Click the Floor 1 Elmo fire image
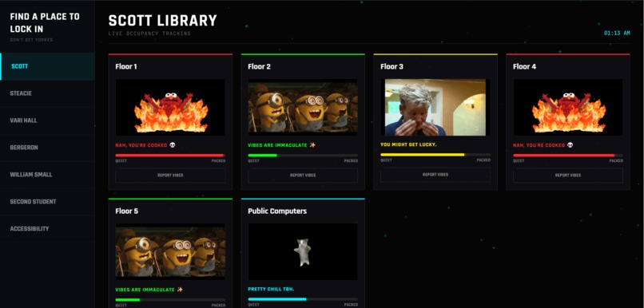 coord(170,108)
